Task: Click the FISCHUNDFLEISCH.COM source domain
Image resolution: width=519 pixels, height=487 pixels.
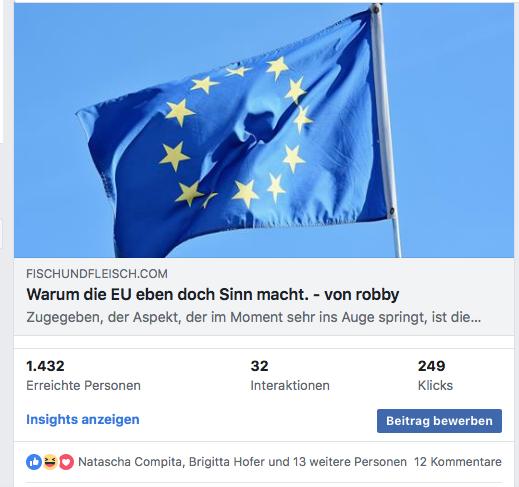Action: (x=97, y=274)
